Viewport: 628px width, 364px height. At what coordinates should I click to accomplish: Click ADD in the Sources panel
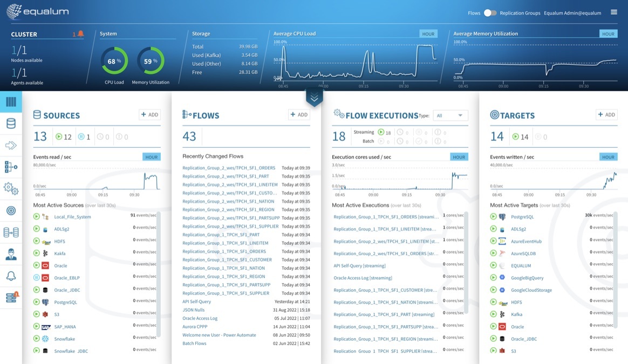coord(149,114)
